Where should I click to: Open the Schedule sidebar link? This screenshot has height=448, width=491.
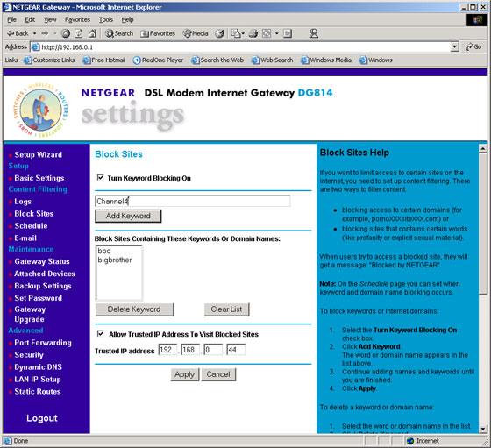31,225
